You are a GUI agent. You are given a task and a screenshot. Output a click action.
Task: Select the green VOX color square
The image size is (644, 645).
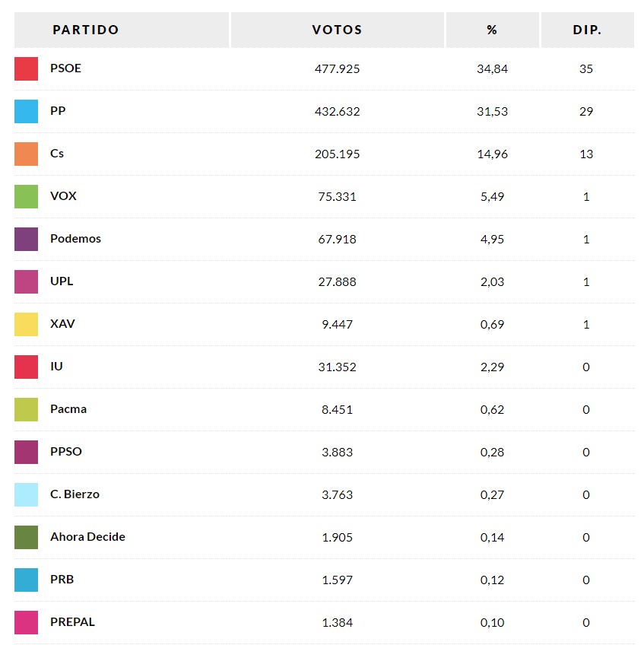[26, 196]
